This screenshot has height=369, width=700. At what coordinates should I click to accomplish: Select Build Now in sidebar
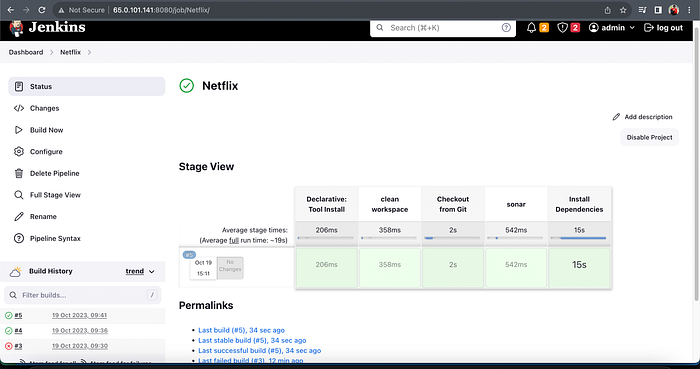point(87,130)
